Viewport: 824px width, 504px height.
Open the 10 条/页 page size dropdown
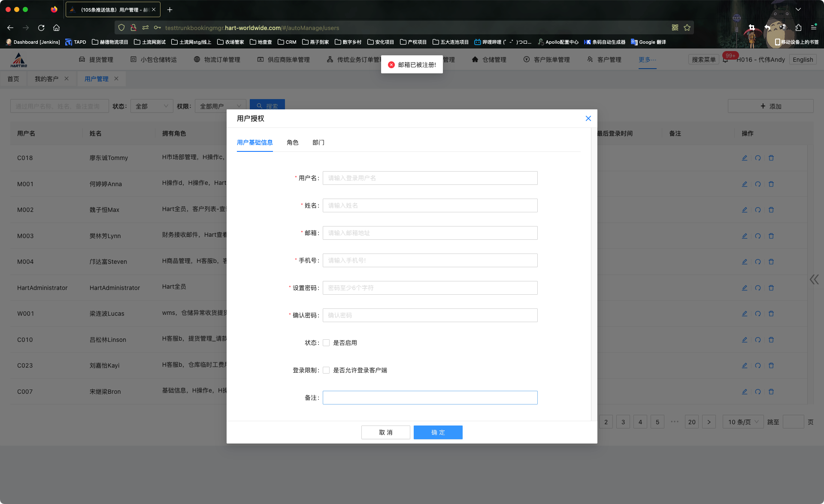coord(743,422)
